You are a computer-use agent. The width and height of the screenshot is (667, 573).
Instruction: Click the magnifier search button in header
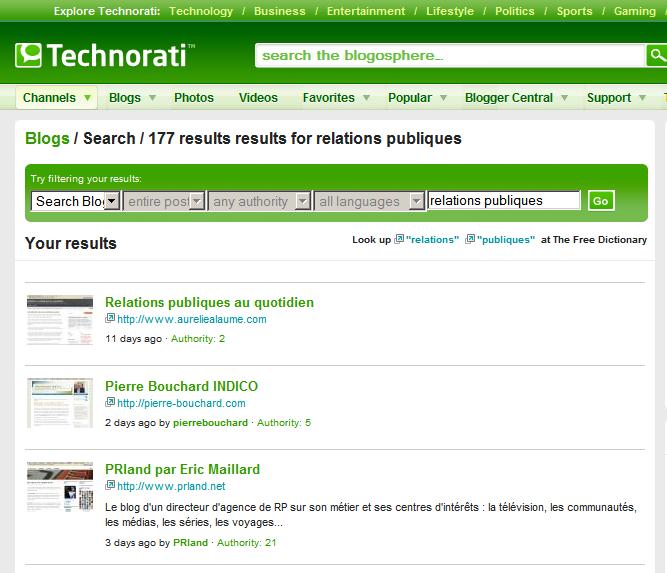tap(656, 55)
